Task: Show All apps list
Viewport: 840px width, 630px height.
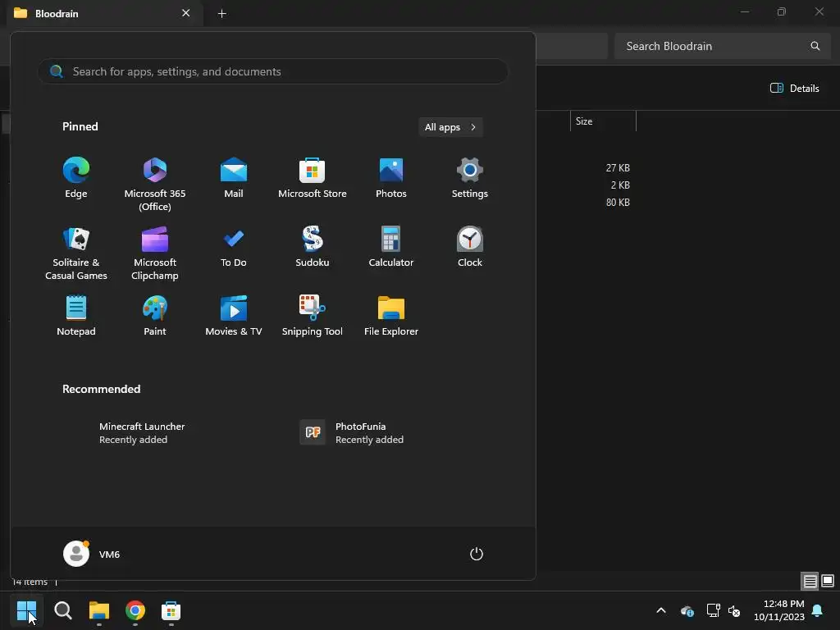Action: coord(450,127)
